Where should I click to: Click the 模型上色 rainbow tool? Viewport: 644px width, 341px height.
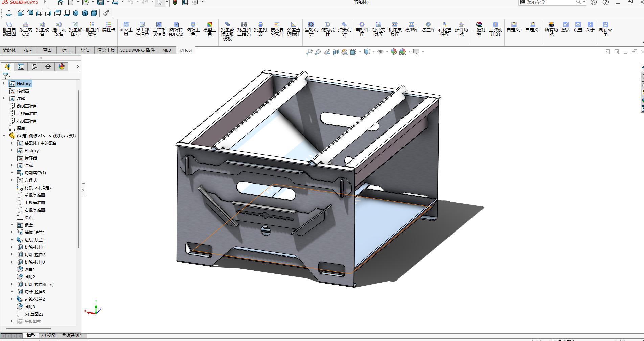210,29
